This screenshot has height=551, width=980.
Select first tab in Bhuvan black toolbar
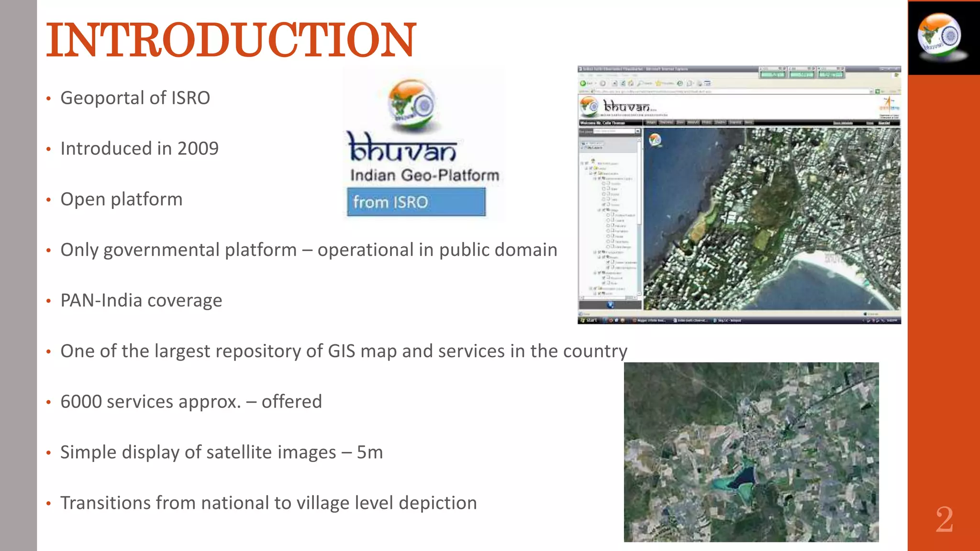point(651,123)
